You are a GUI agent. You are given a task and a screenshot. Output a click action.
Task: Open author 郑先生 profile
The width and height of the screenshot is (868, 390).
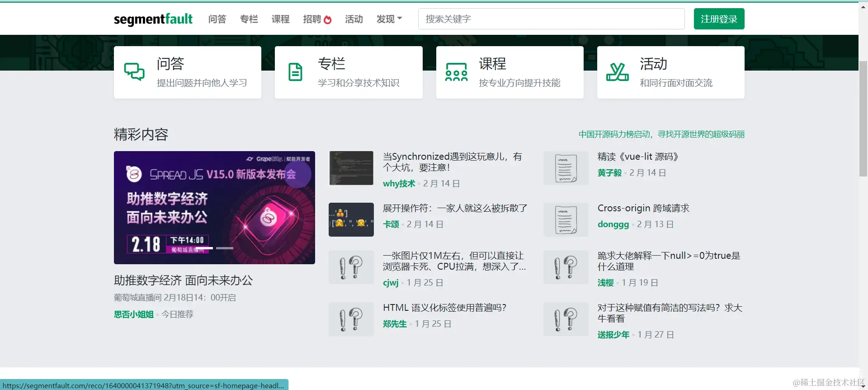coord(395,324)
